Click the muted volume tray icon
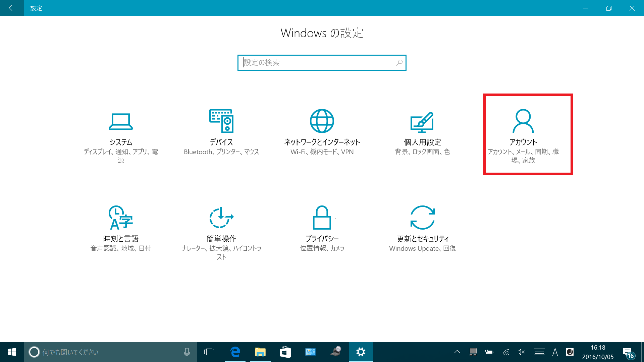The height and width of the screenshot is (362, 644). [x=521, y=352]
